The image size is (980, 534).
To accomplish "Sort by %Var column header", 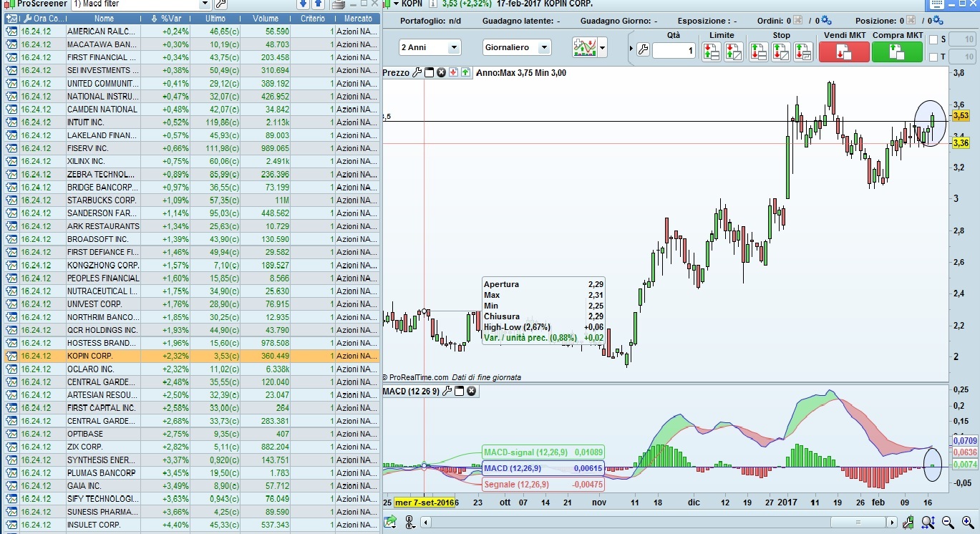I will [166, 19].
